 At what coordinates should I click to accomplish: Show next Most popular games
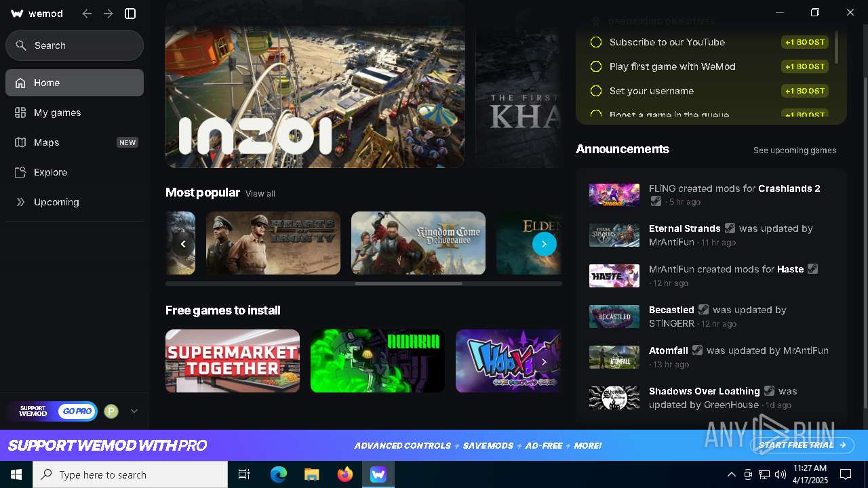click(544, 244)
